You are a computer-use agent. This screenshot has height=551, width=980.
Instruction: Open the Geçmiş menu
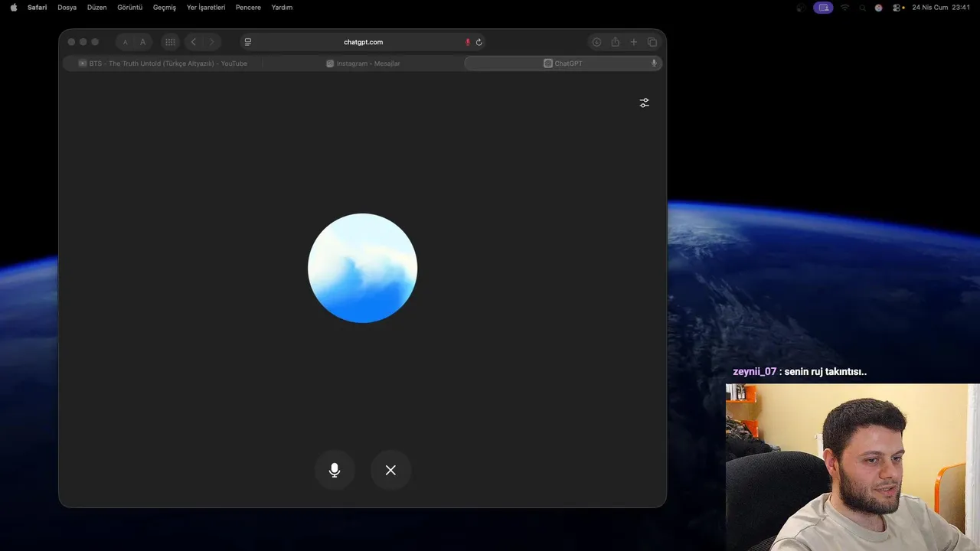point(165,8)
